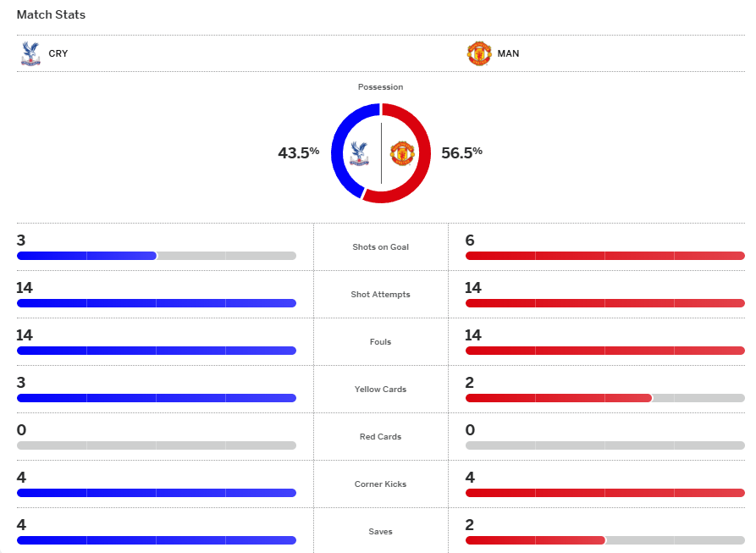Click Crystal Palace Saves bar
Image resolution: width=756 pixels, height=553 pixels.
(x=156, y=540)
